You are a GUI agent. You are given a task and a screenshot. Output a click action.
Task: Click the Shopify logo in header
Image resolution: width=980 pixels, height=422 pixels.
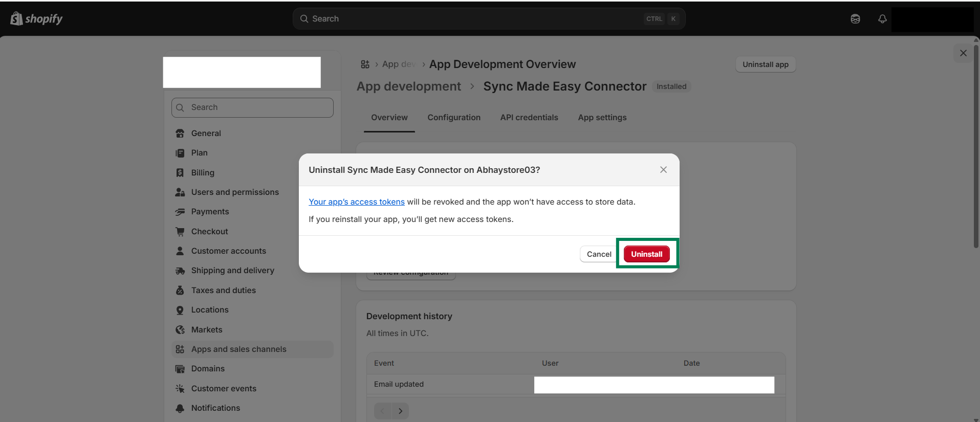point(36,19)
